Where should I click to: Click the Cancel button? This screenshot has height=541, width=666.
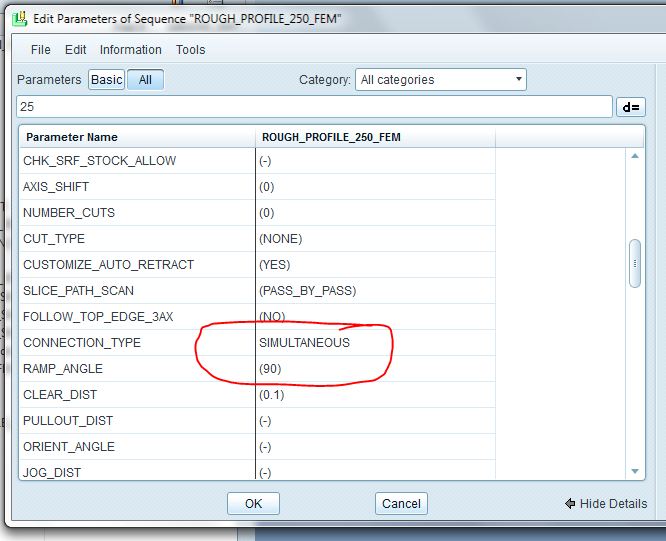pyautogui.click(x=401, y=504)
